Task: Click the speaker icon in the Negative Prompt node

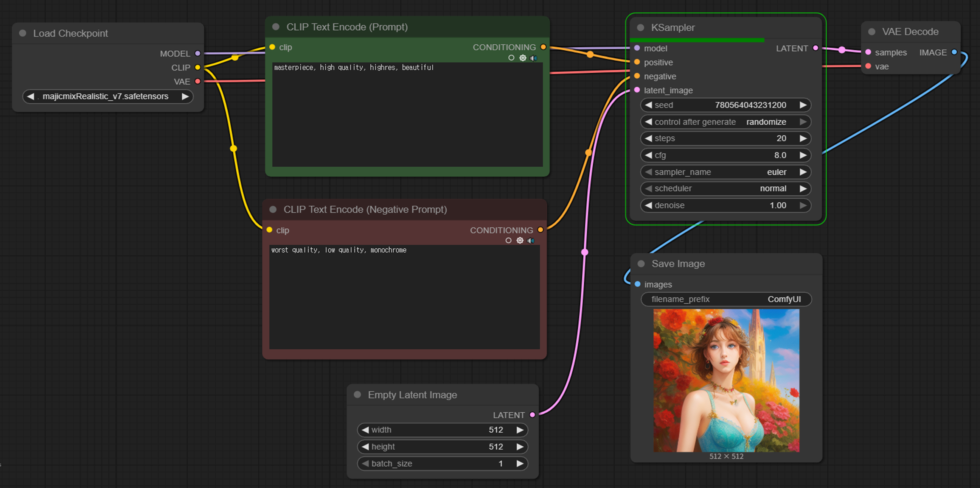Action: pyautogui.click(x=531, y=240)
